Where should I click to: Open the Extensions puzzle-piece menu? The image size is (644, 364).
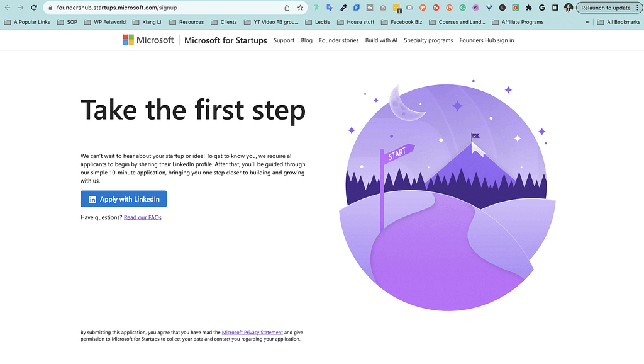(x=528, y=8)
